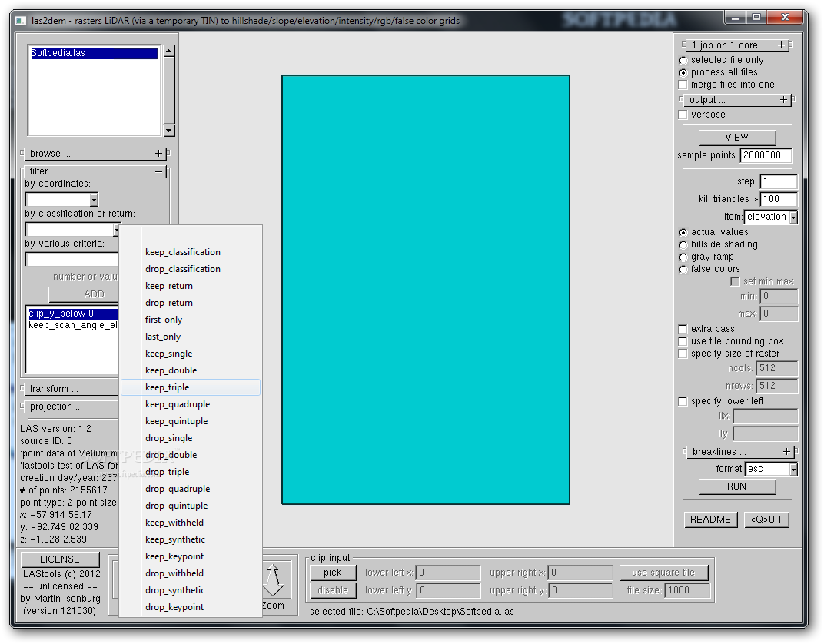Viewport: 824px width, 644px height.
Task: Click the las2dem title bar app icon
Action: click(21, 21)
